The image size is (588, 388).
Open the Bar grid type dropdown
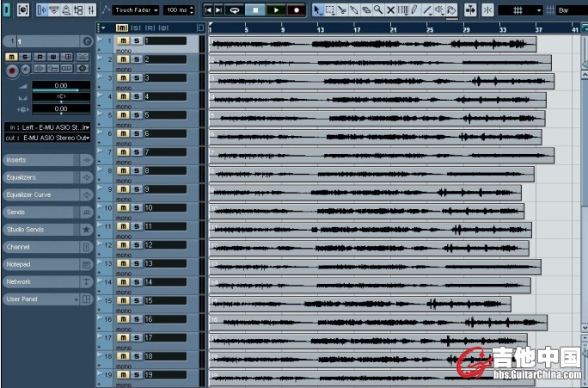(570, 9)
